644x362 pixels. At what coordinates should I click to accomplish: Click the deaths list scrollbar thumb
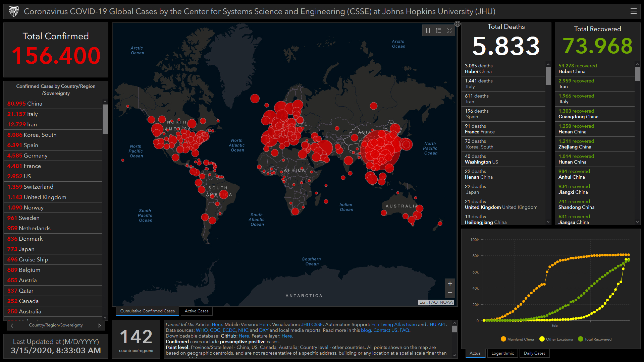tap(548, 76)
